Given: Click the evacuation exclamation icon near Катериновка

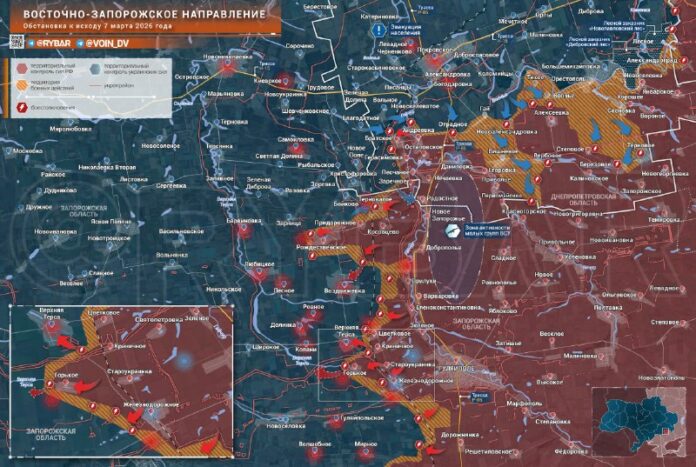Looking at the screenshot, I should click(x=381, y=31).
